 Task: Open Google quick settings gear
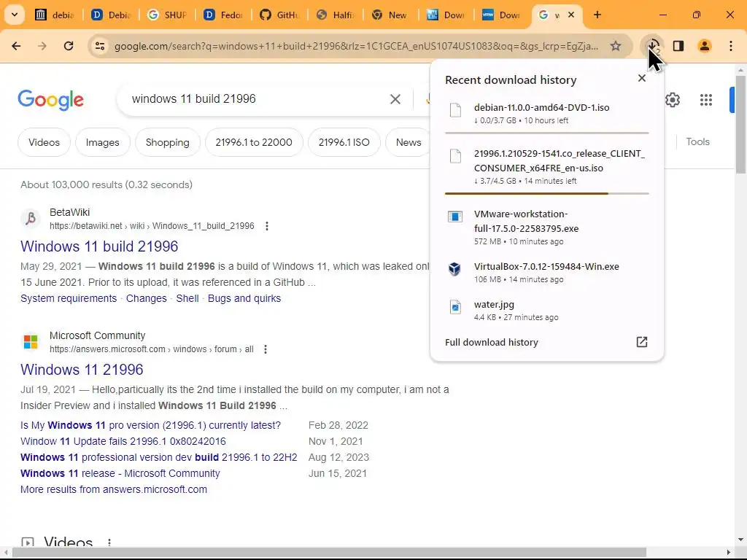click(x=672, y=99)
